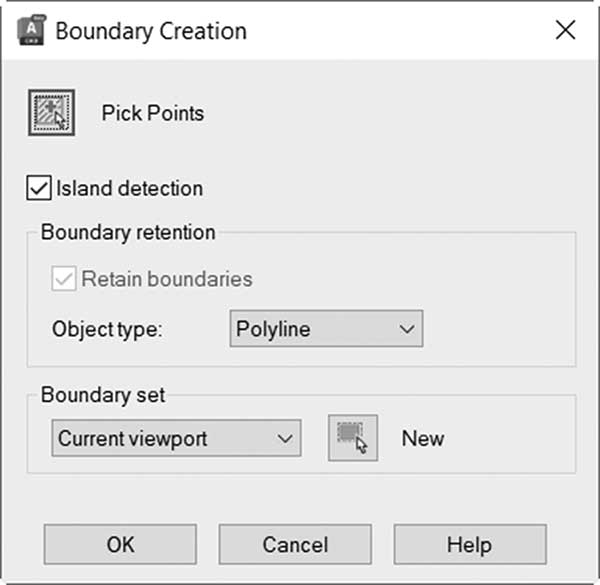Cancel the Boundary Creation dialog

[x=295, y=544]
